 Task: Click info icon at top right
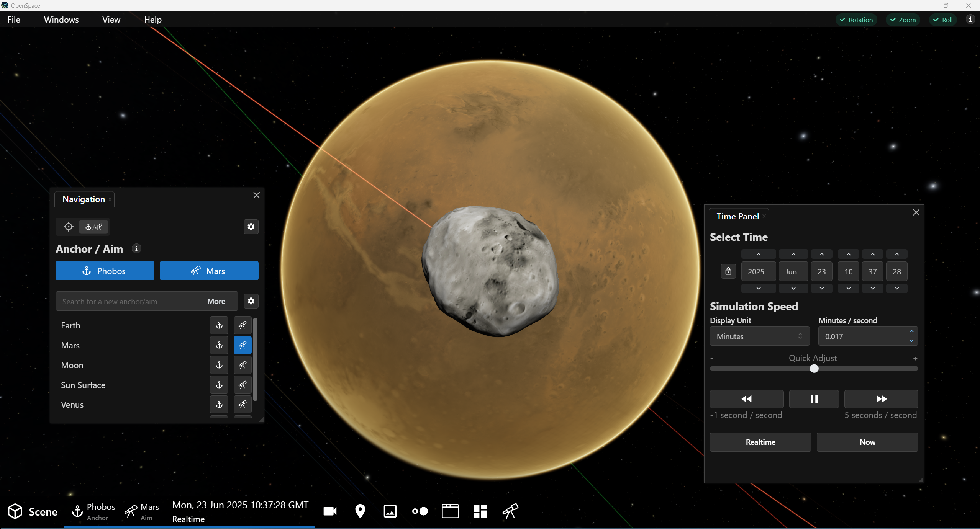(970, 20)
